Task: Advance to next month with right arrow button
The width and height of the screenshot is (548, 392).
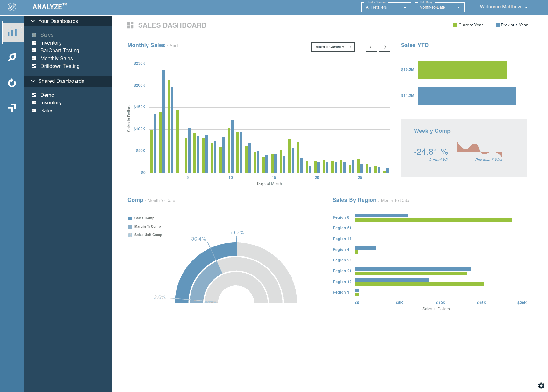Action: (x=385, y=47)
